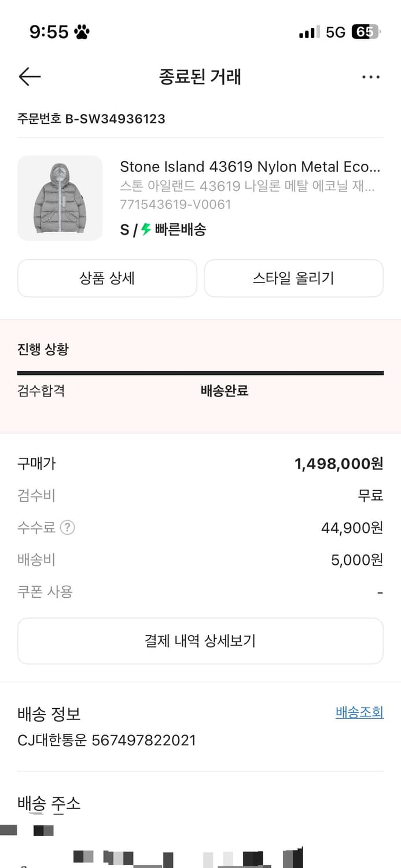This screenshot has width=401, height=868.
Task: Tap the CJ대한통운 tracking number
Action: 106,740
